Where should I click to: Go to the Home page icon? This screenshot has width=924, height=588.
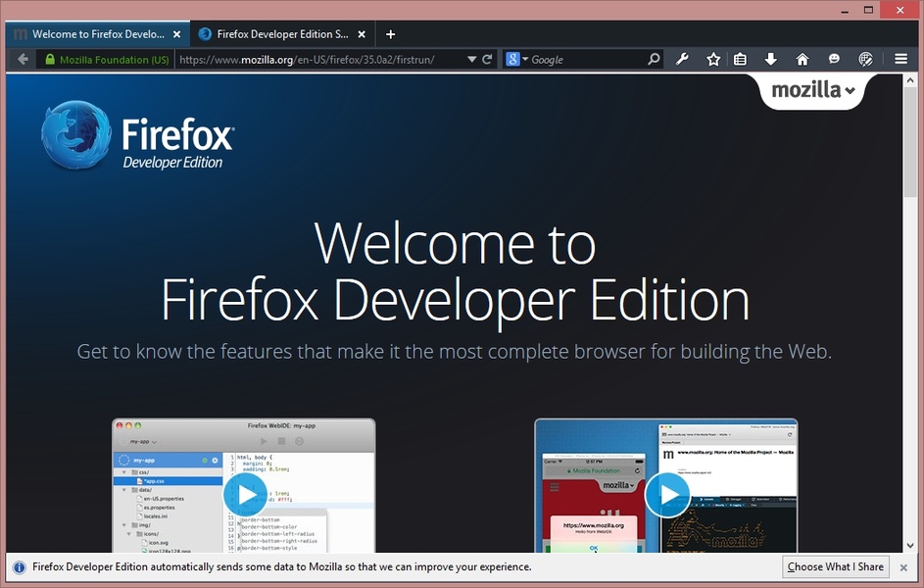(802, 59)
